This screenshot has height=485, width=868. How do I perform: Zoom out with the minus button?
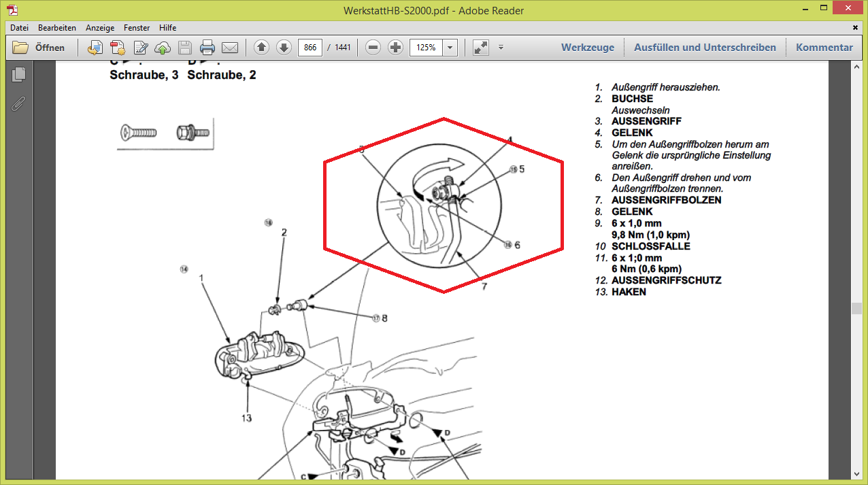pos(373,48)
